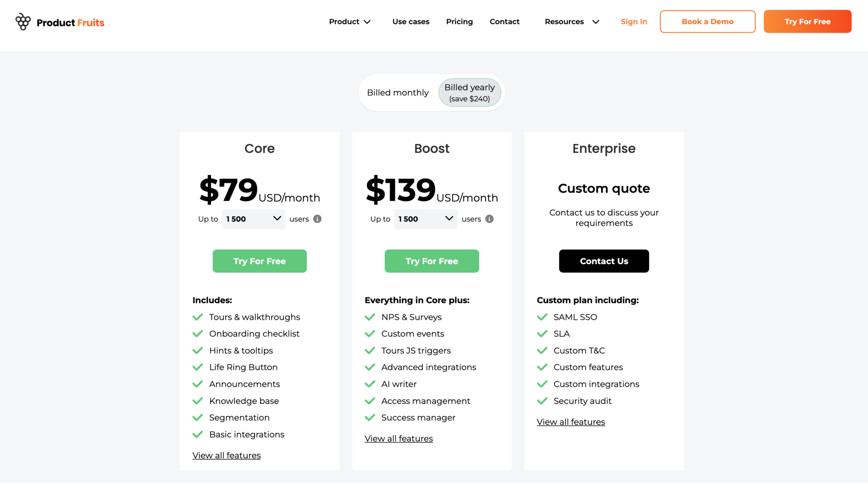
Task: Switch billing to Billed monthly
Action: [x=397, y=92]
